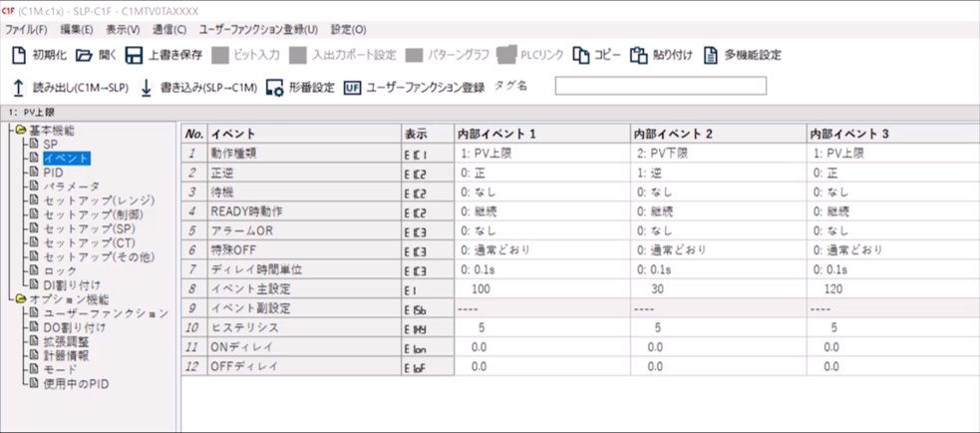Open the 通信(C) menu
The height and width of the screenshot is (433, 980).
tap(170, 30)
